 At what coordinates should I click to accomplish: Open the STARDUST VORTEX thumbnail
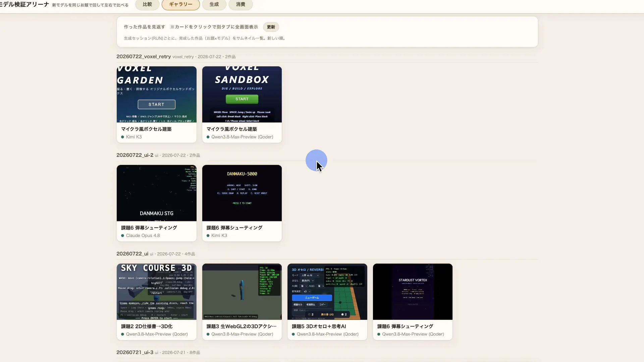pyautogui.click(x=413, y=292)
